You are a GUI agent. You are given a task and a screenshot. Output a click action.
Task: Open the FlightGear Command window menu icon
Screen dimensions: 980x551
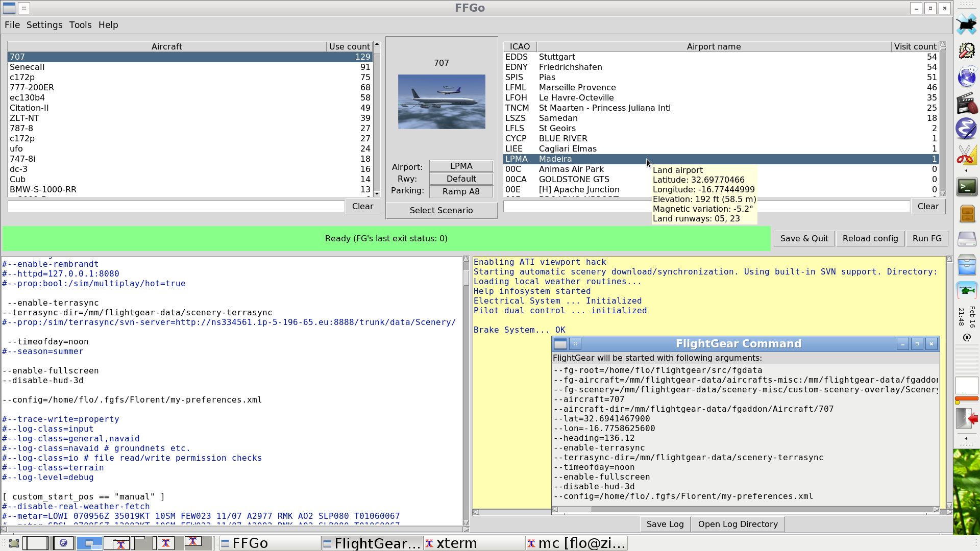point(560,344)
